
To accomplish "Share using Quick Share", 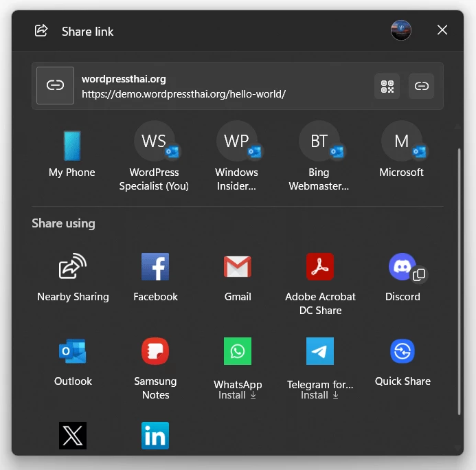I will point(403,362).
